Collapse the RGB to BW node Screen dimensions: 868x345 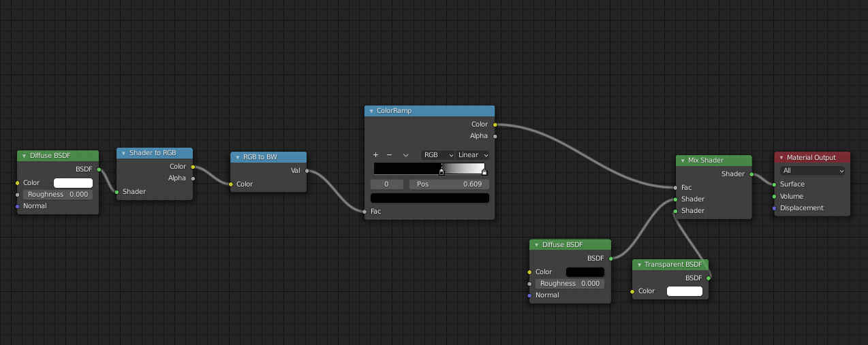238,157
